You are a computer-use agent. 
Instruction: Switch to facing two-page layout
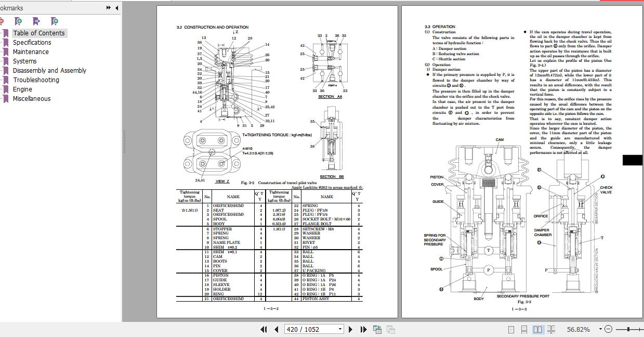pyautogui.click(x=537, y=329)
